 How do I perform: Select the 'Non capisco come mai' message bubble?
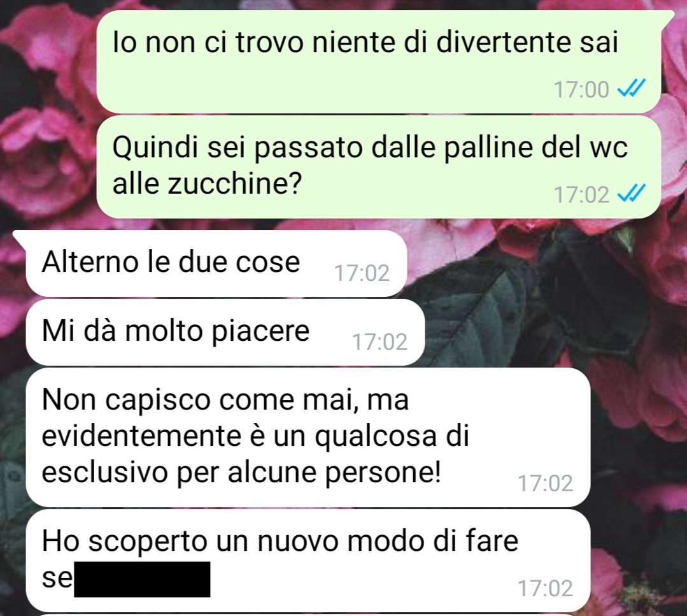pos(308,437)
